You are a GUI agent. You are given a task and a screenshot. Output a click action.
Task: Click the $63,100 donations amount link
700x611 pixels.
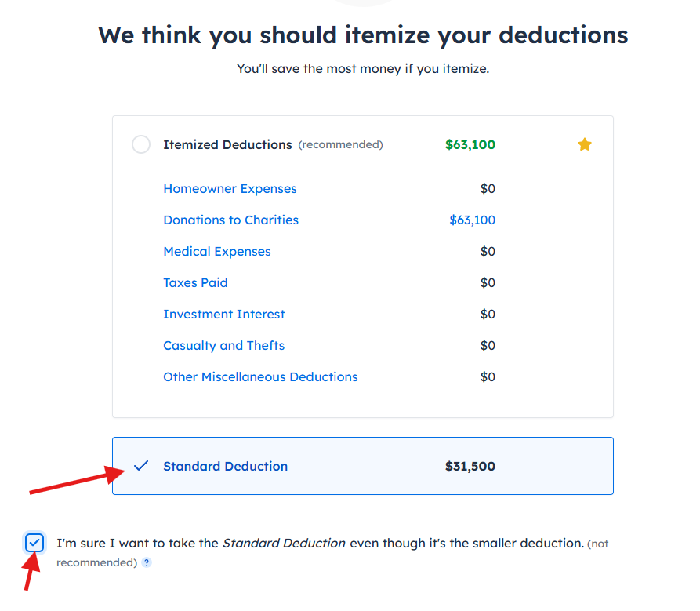(472, 220)
